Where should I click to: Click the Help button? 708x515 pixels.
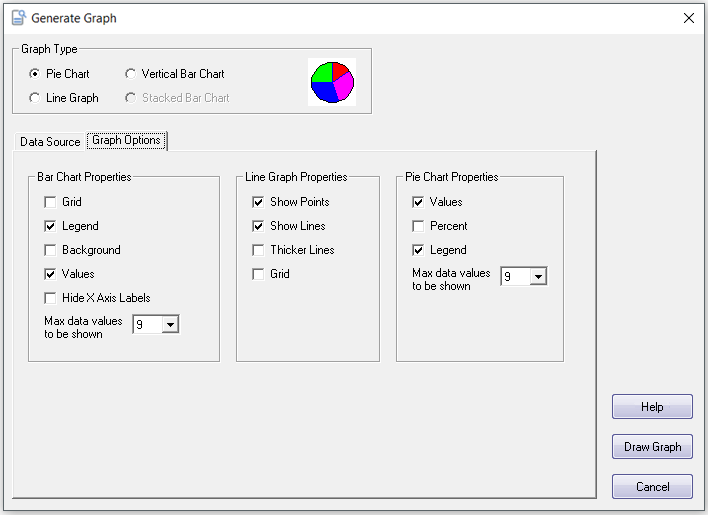[x=652, y=407]
